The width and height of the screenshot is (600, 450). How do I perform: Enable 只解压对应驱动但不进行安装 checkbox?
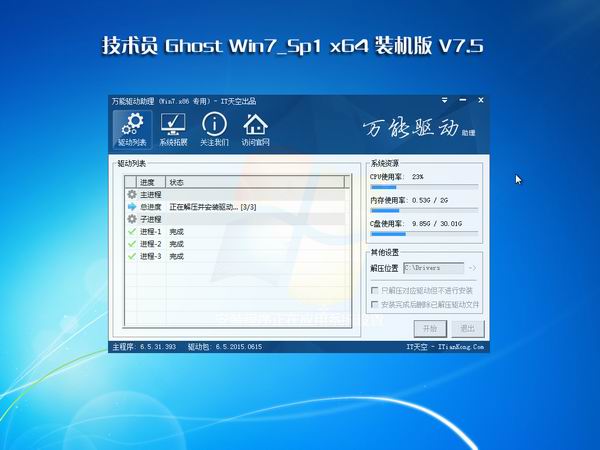pos(374,289)
